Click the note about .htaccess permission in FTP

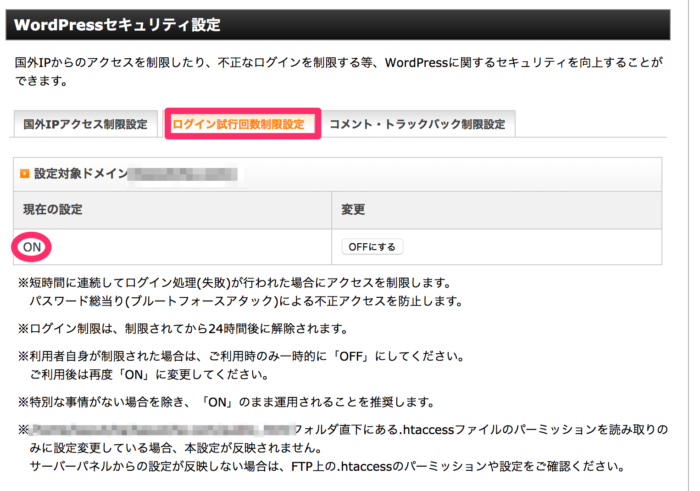pos(327,466)
